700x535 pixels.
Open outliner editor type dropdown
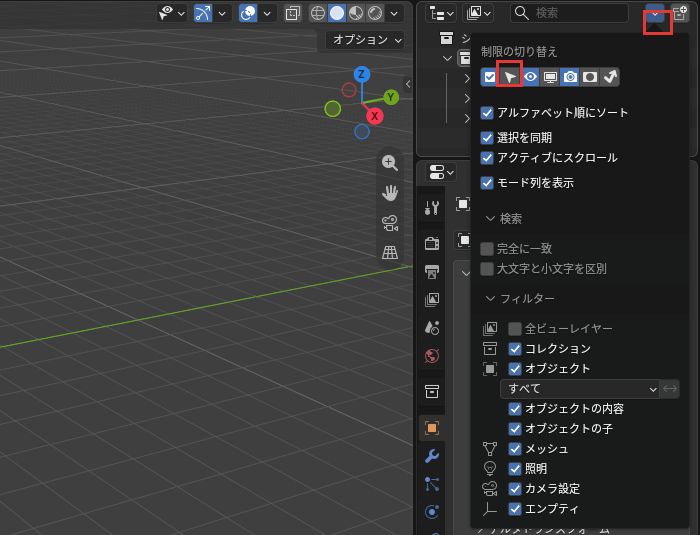click(x=441, y=13)
